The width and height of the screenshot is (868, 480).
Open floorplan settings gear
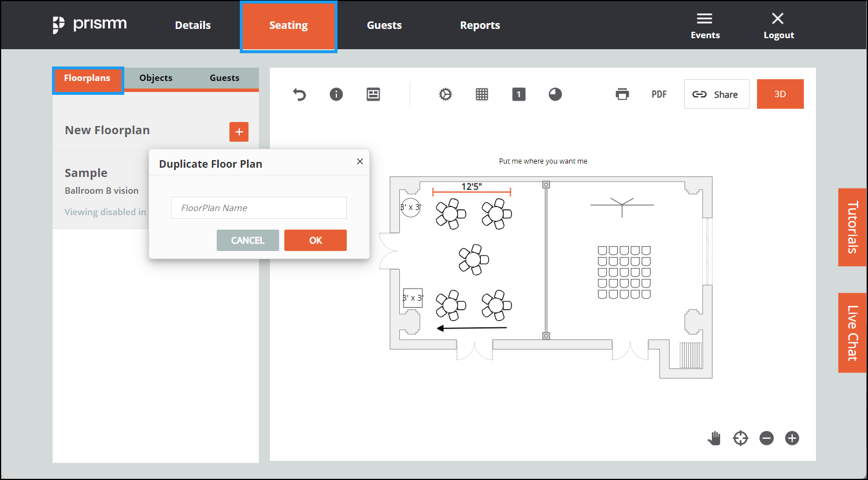(445, 94)
